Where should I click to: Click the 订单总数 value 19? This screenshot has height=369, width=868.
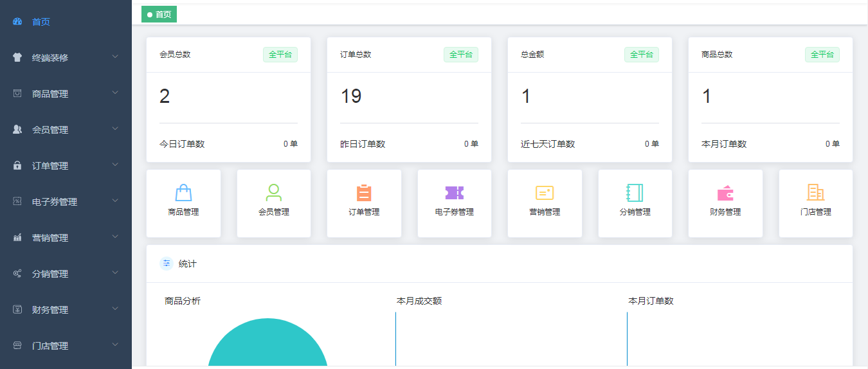coord(351,96)
